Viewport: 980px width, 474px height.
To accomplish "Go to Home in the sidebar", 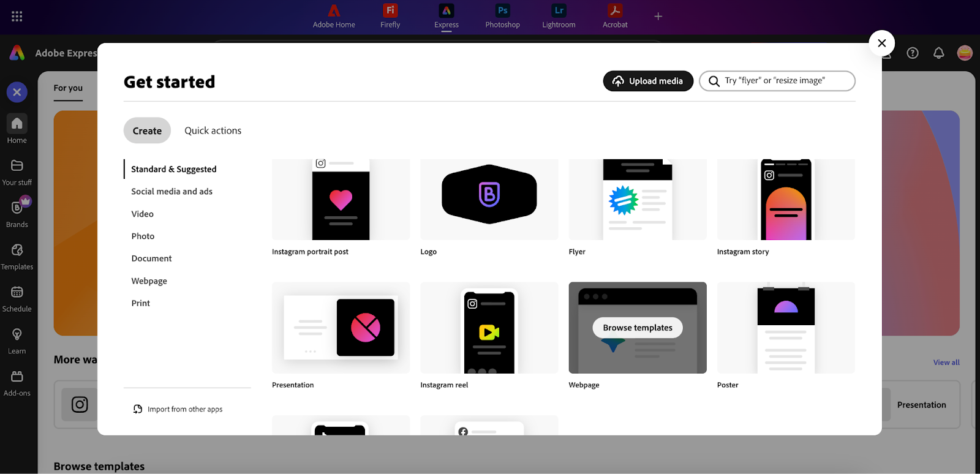I will (17, 130).
